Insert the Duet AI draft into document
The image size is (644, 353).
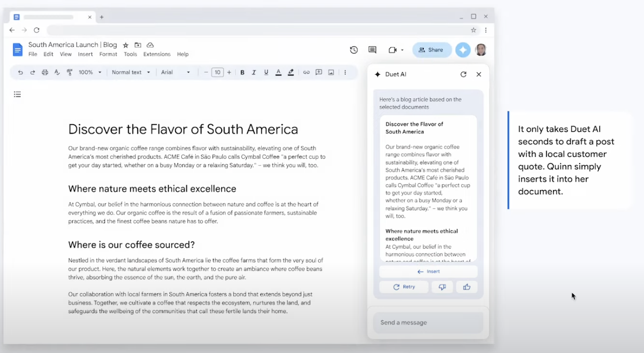pos(428,271)
